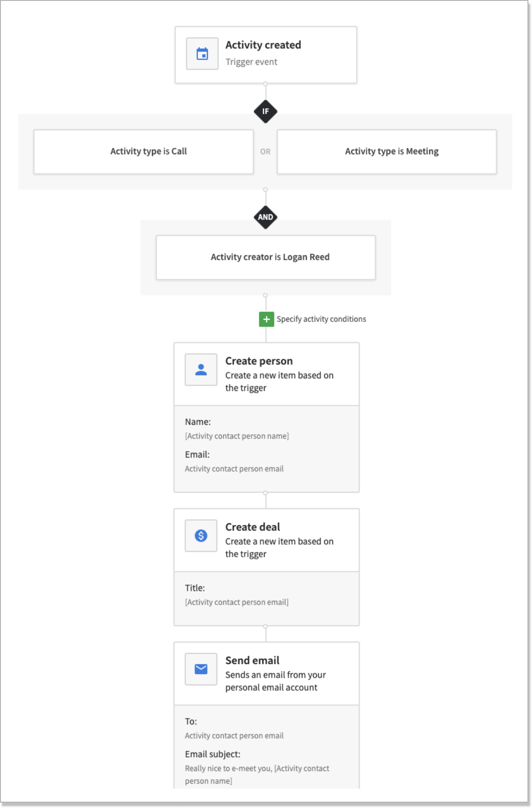532x808 pixels.
Task: Click the green plus add condition icon
Action: 266,319
